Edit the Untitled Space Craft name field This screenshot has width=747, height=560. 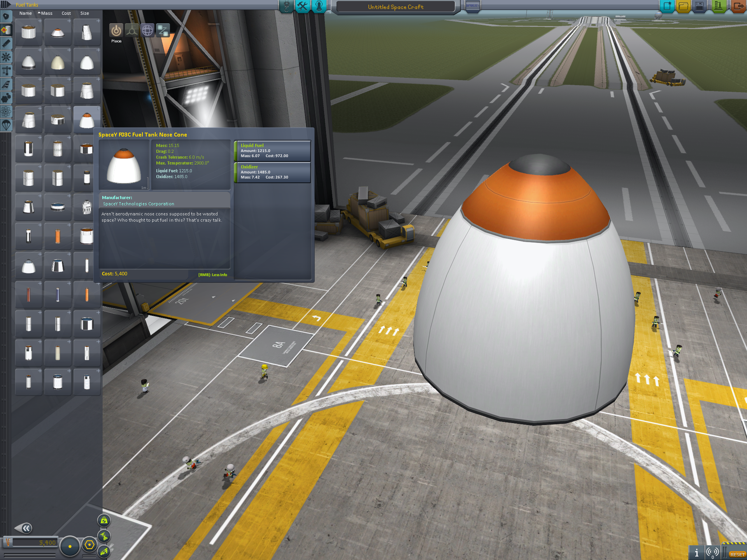[396, 7]
